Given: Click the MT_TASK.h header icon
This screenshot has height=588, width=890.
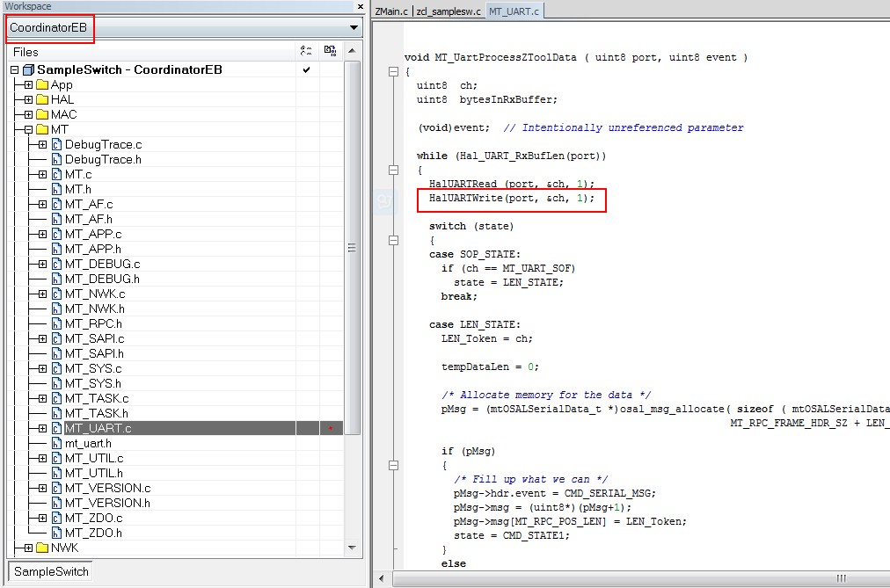Looking at the screenshot, I should click(x=56, y=413).
